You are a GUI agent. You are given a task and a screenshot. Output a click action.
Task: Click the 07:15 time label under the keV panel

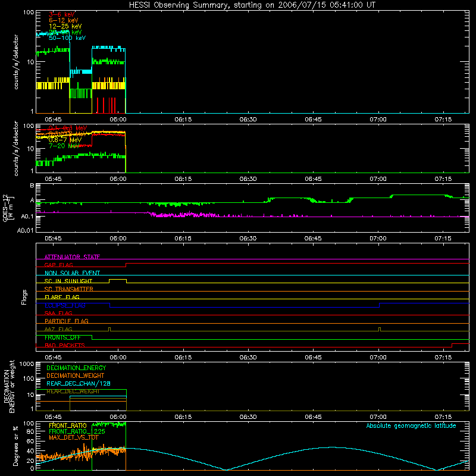click(x=443, y=120)
